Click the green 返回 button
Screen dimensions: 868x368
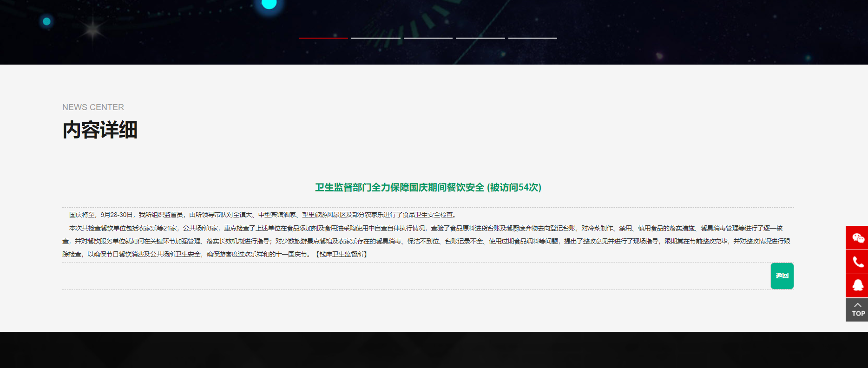(782, 276)
